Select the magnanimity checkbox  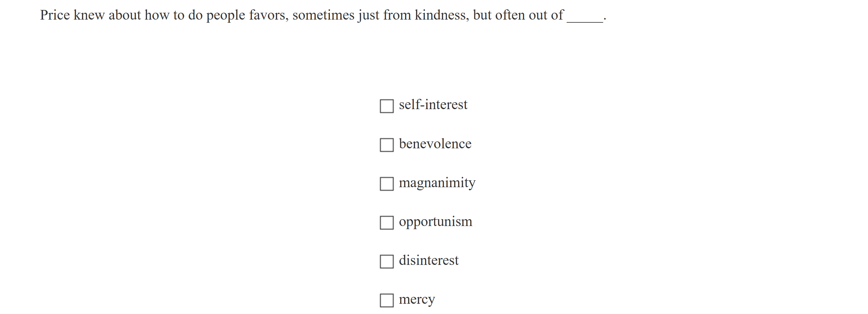point(386,184)
